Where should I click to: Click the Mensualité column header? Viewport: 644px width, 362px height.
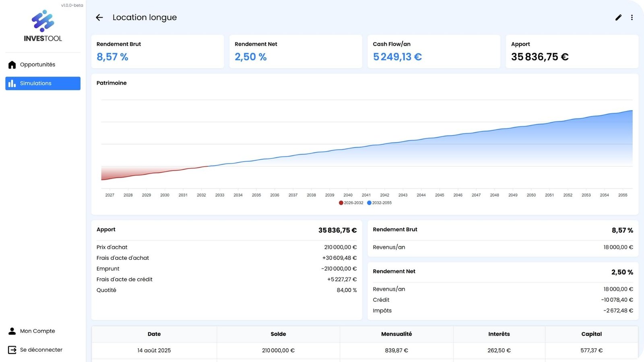[396, 334]
